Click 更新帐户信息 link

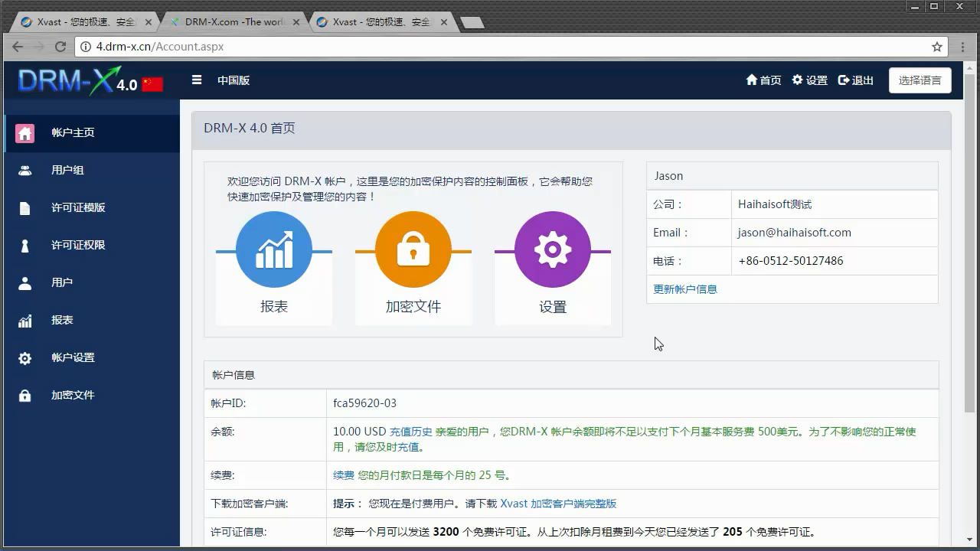(684, 289)
